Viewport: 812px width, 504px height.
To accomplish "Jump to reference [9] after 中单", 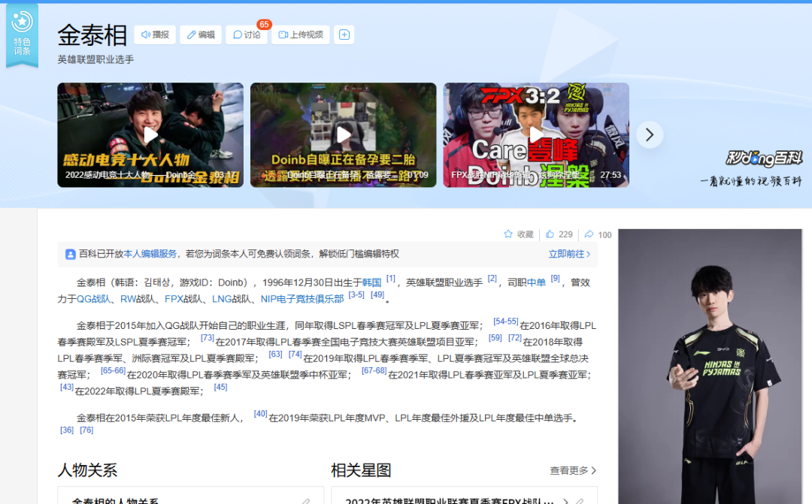I will click(555, 279).
